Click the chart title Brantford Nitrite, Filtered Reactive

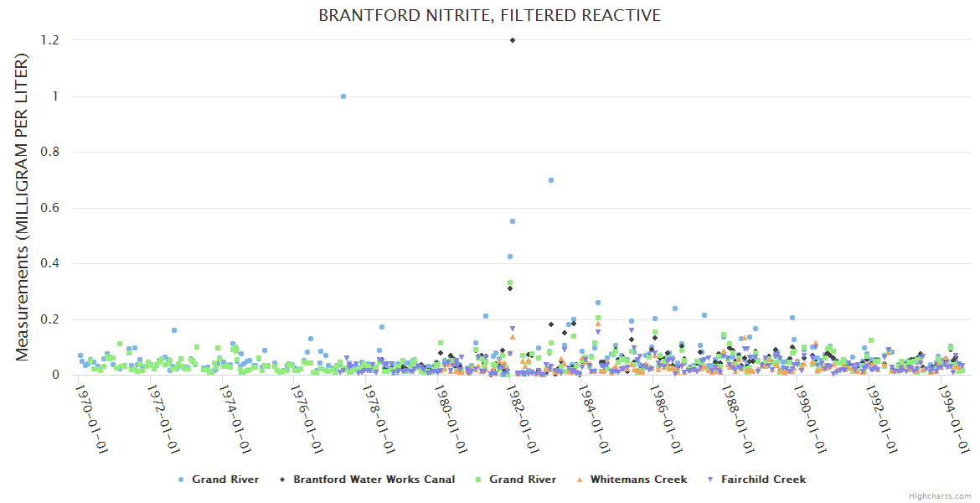(489, 16)
